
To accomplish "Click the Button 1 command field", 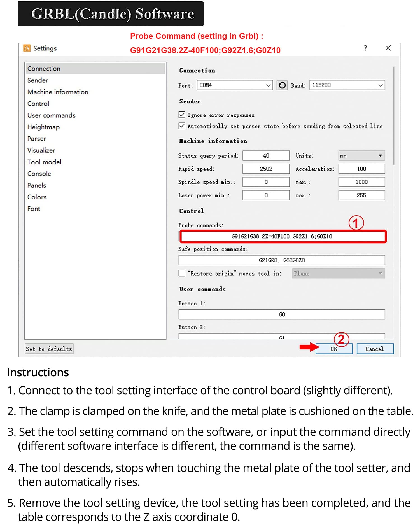I will coord(282,314).
